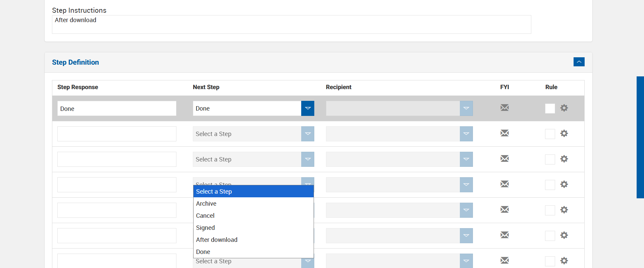
Task: Click the Step Response field containing Done
Action: pos(117,109)
